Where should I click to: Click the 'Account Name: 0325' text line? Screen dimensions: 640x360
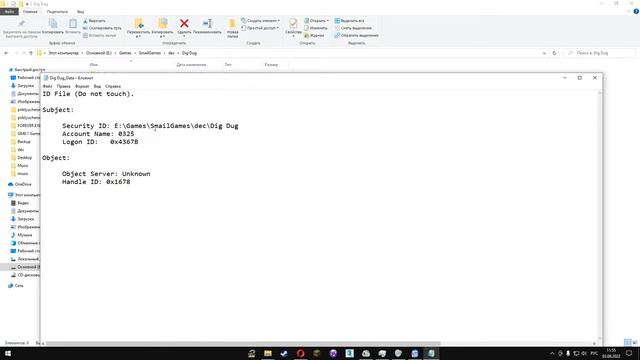pos(98,134)
